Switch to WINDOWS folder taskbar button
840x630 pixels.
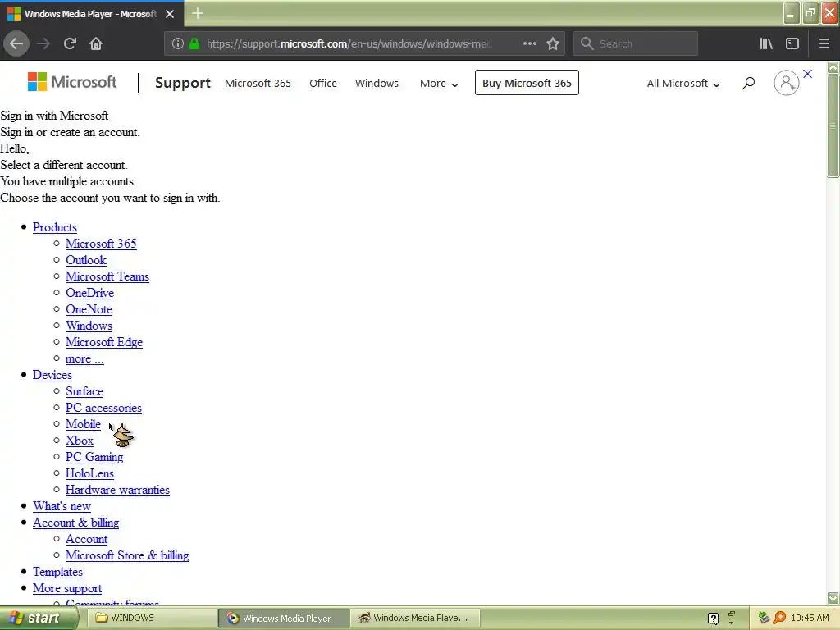[x=152, y=619]
